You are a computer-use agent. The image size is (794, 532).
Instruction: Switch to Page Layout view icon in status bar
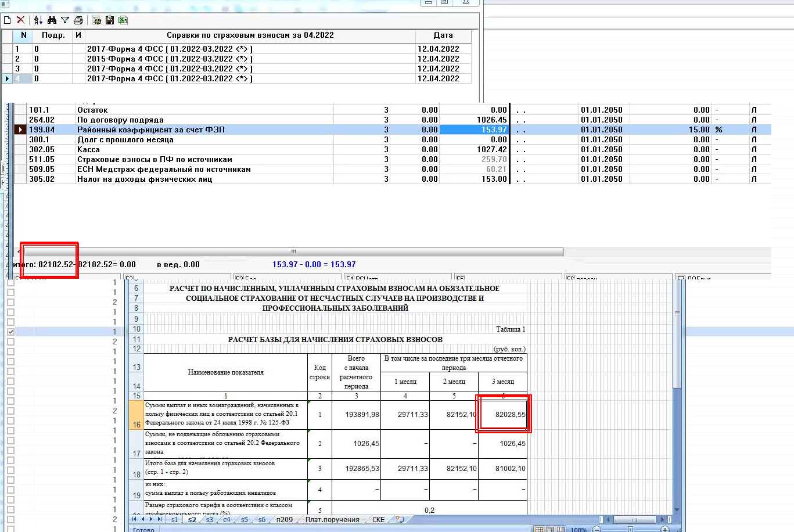[550, 529]
